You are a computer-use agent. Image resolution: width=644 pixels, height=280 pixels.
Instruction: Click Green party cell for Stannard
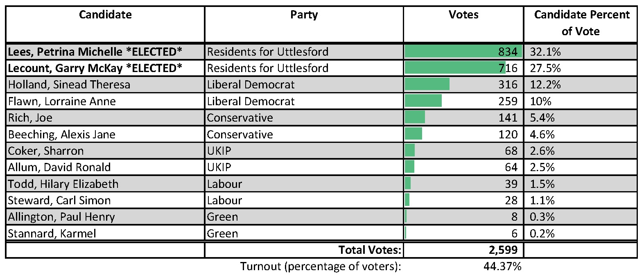(x=222, y=234)
